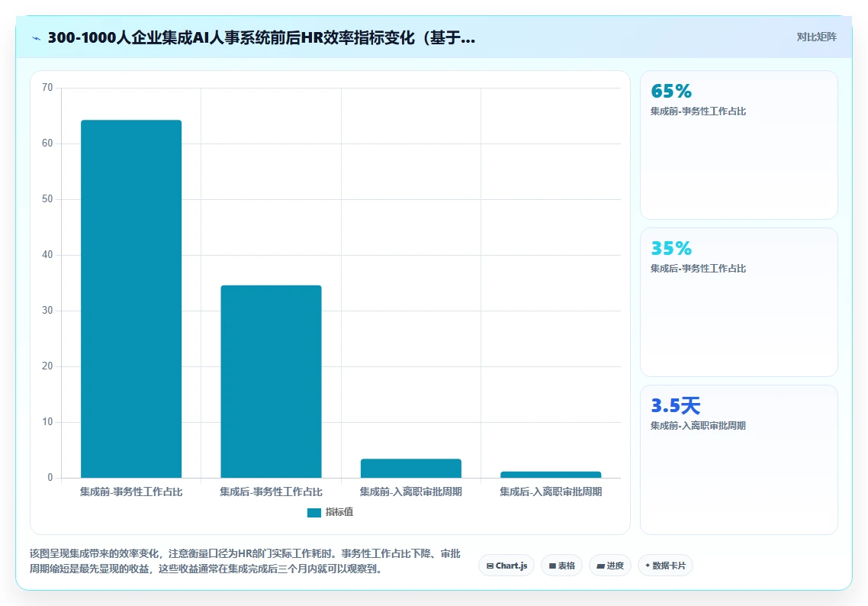Click 集成前-事务性工作占比 label under 65%
This screenshot has width=868, height=606.
(x=698, y=111)
